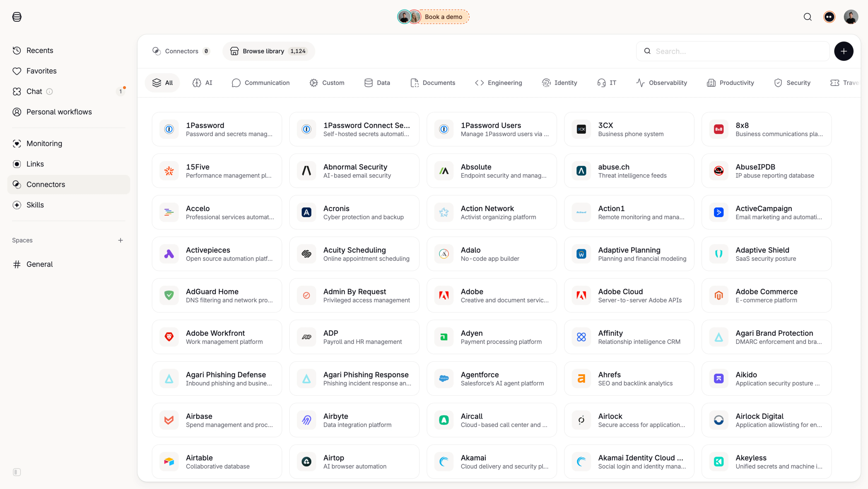Add a new space with plus icon
Screen dimensions: 868x489
[x=120, y=240]
